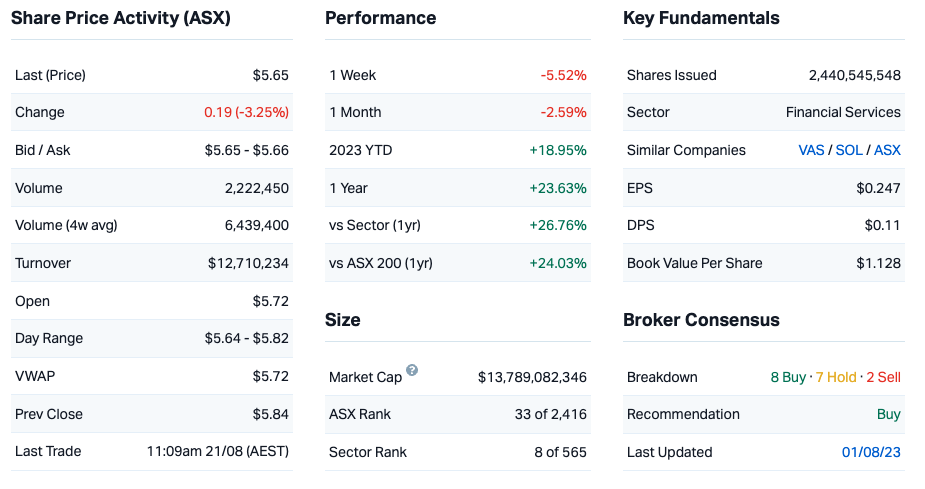
Task: Click the 1 Week -5.52% value
Action: click(x=563, y=75)
